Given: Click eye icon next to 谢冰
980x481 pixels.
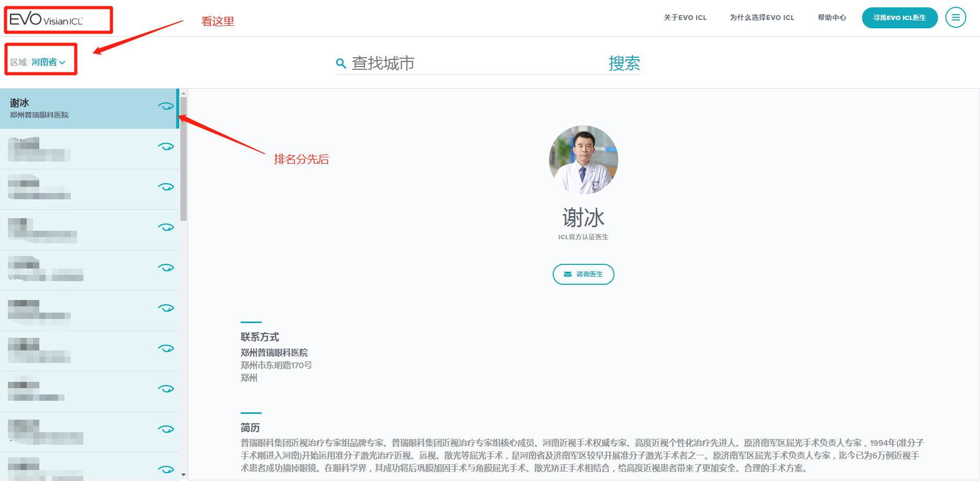Looking at the screenshot, I should (x=166, y=106).
